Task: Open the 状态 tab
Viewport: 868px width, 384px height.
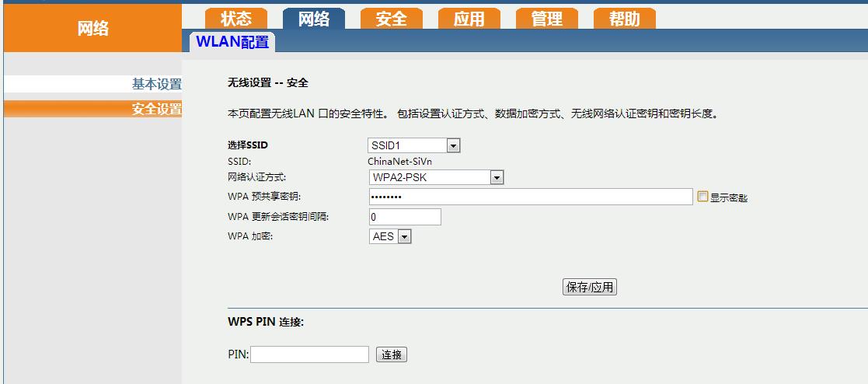Action: tap(235, 19)
